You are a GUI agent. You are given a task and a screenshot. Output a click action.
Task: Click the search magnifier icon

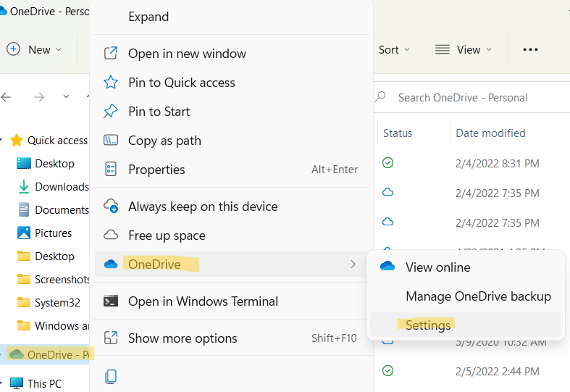(380, 96)
